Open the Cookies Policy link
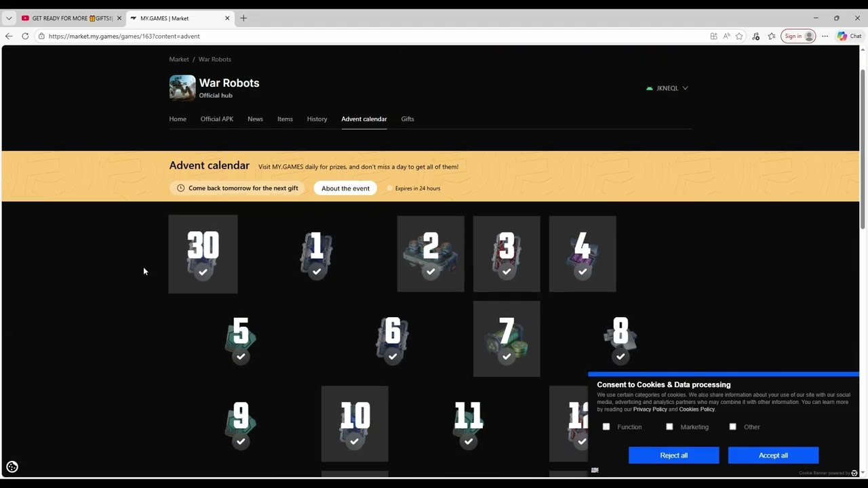The height and width of the screenshot is (488, 868). (x=697, y=409)
